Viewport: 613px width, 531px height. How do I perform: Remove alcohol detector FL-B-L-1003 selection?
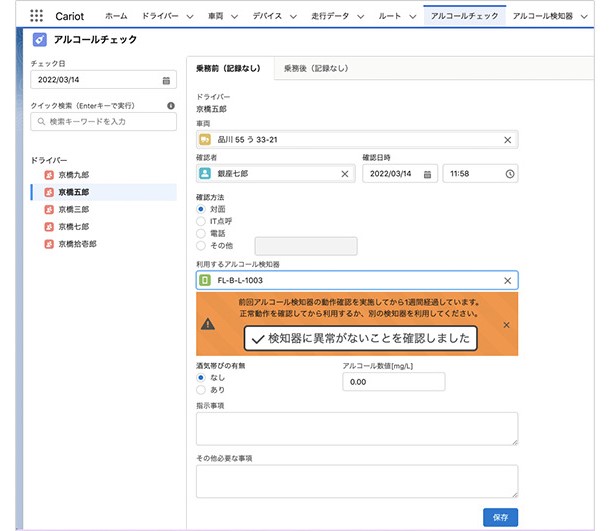click(507, 281)
